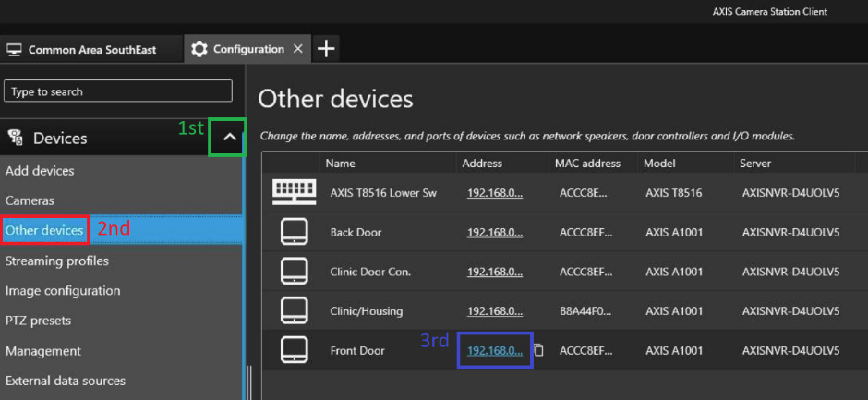Click server name in Clinic/Housing row
Screen dimensions: 868x400
point(791,310)
